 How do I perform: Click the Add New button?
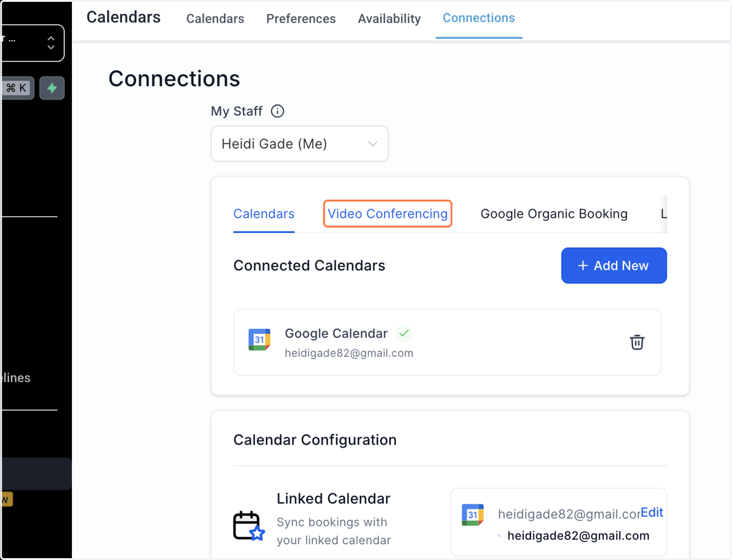[614, 265]
